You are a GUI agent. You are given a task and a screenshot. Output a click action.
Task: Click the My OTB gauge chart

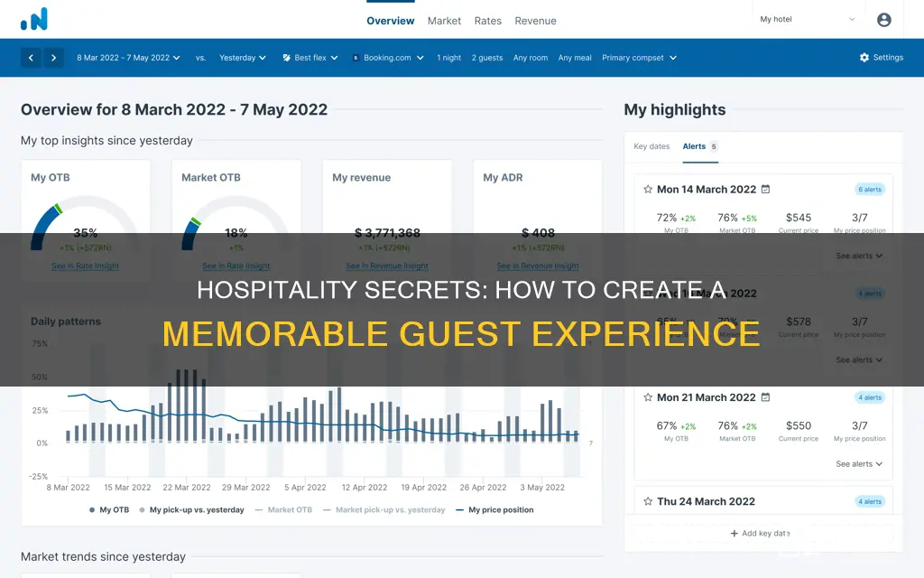(86, 224)
